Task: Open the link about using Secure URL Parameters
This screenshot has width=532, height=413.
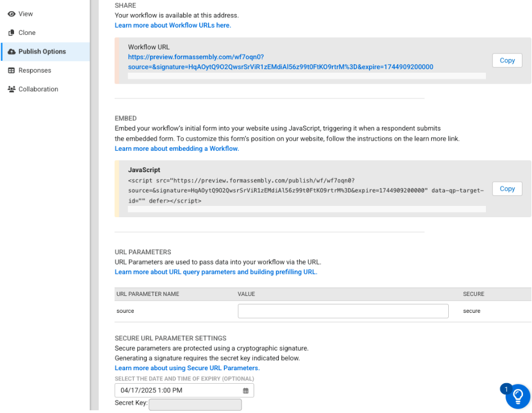Action: tap(187, 368)
